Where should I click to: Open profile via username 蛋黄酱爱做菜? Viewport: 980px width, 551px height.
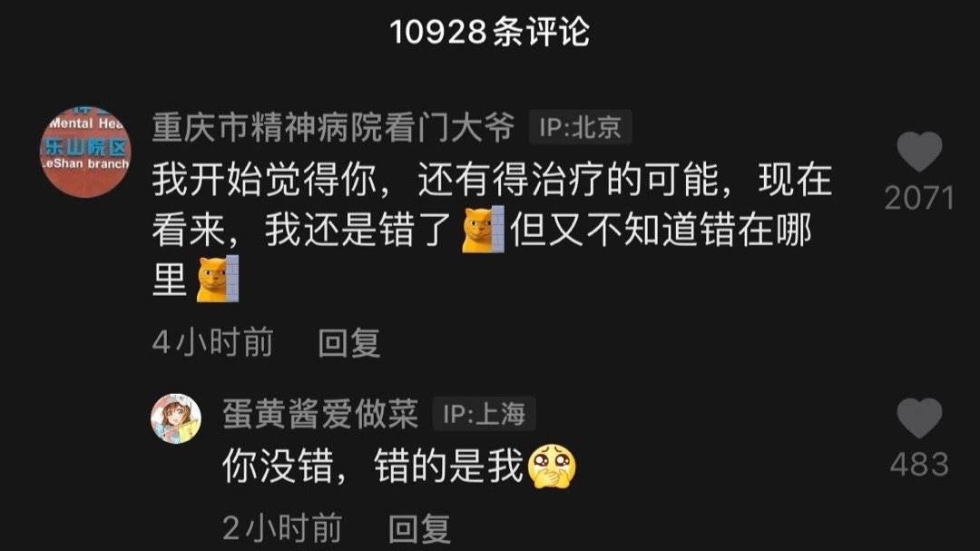pos(320,414)
